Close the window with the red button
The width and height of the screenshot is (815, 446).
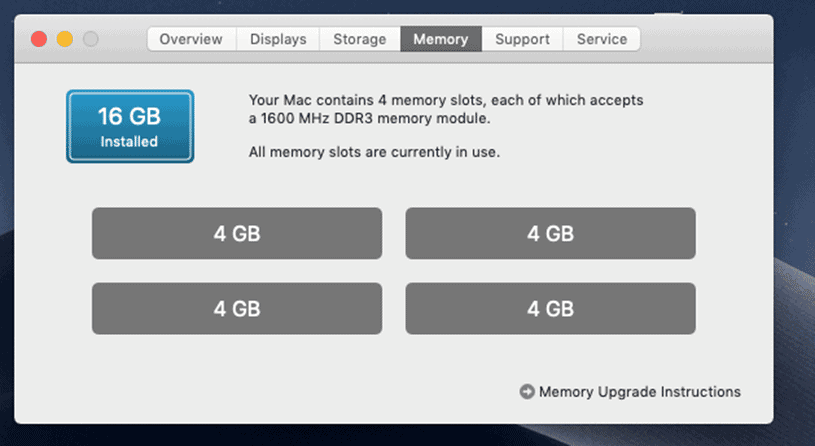point(39,39)
